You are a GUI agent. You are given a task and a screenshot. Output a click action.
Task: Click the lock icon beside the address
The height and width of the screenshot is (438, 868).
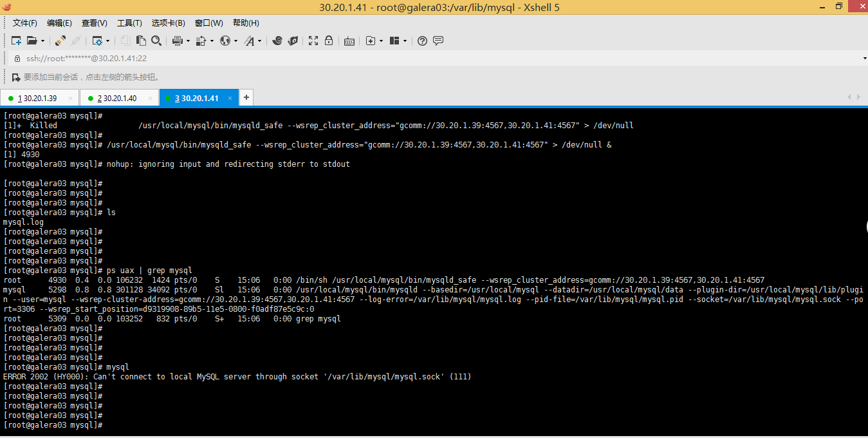pyautogui.click(x=17, y=58)
